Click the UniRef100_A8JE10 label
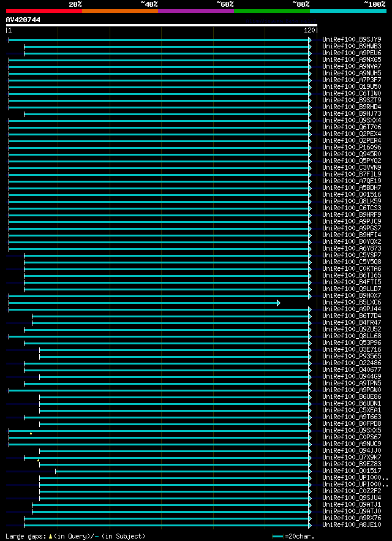The width and height of the screenshot is (392, 541). pos(352,525)
